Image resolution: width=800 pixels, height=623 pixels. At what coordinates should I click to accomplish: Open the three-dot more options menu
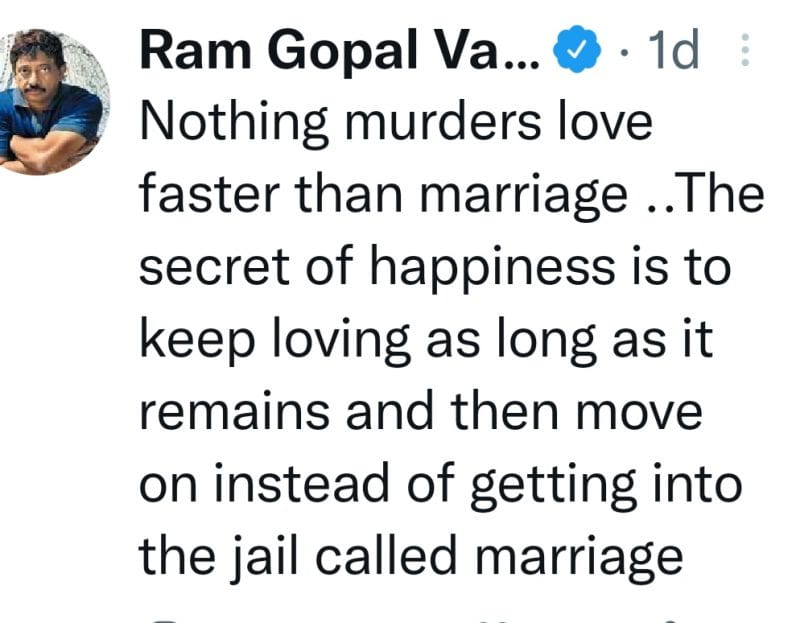(x=745, y=50)
